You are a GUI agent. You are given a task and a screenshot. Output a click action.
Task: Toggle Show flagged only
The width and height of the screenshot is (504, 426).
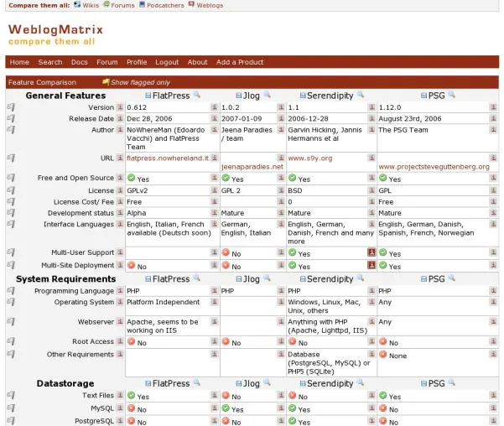click(x=136, y=82)
